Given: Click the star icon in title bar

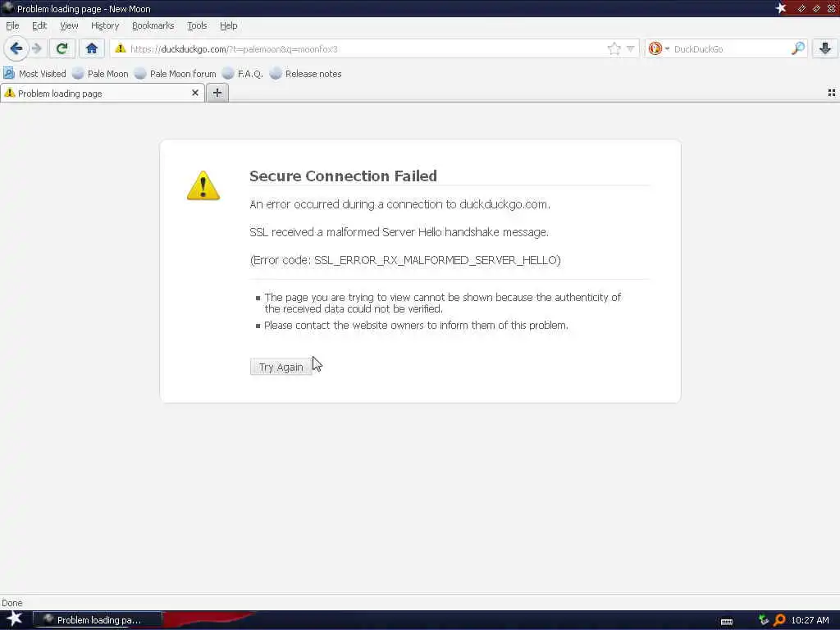Looking at the screenshot, I should (x=781, y=8).
